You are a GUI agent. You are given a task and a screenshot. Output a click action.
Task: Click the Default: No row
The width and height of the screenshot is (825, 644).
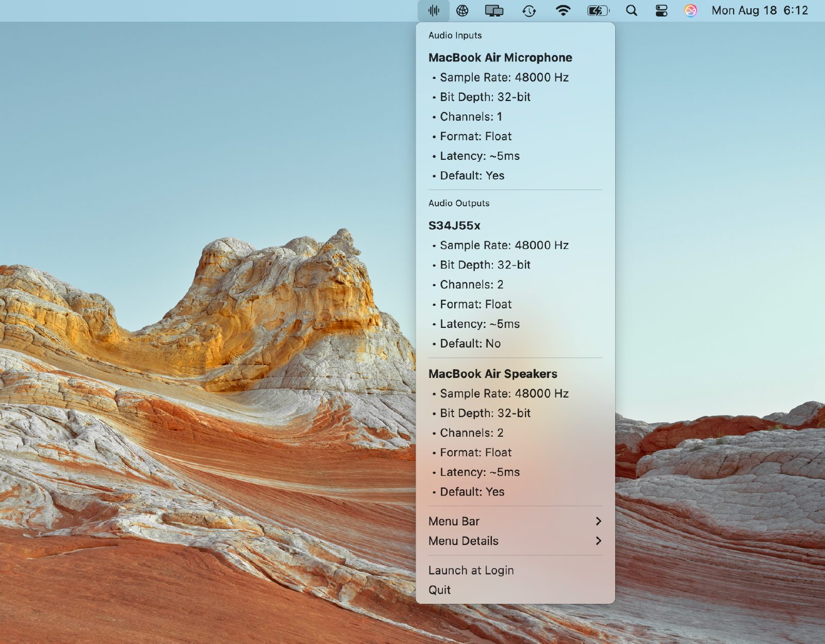coord(515,343)
